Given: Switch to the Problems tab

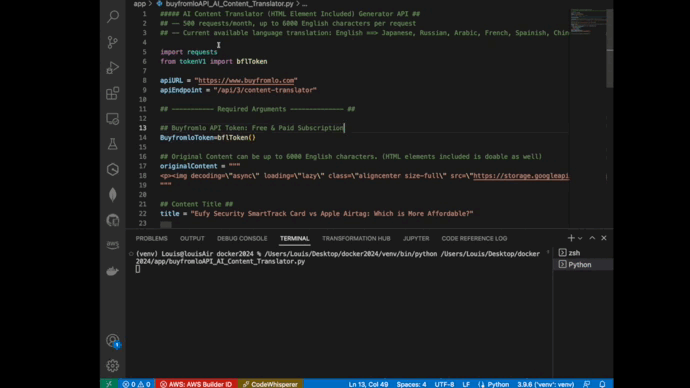Looking at the screenshot, I should point(151,238).
